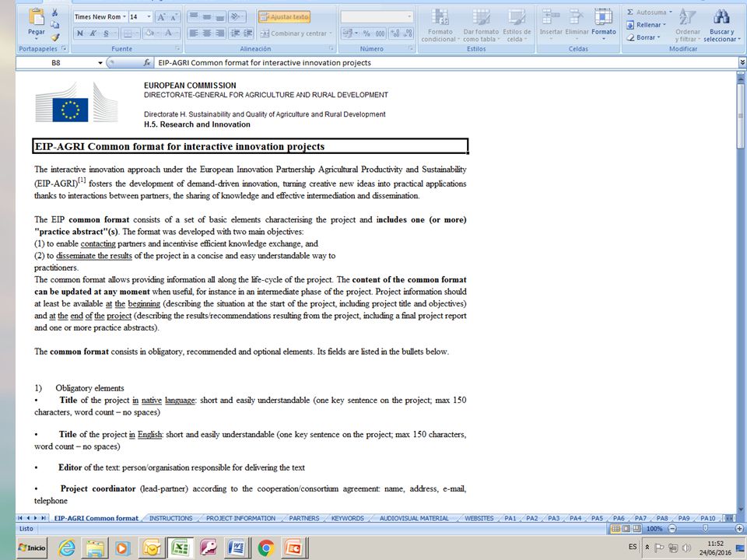
Task: Click the Pegar (paste) clipboard icon
Action: (37, 18)
